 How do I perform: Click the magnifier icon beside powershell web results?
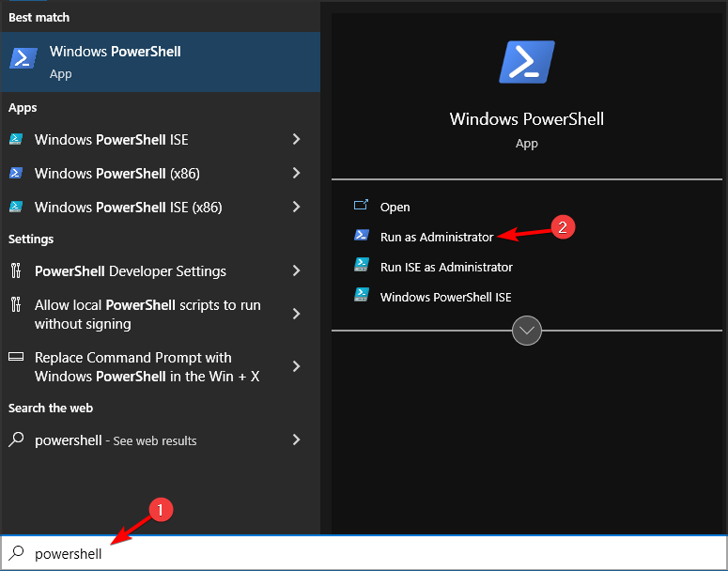pos(16,440)
